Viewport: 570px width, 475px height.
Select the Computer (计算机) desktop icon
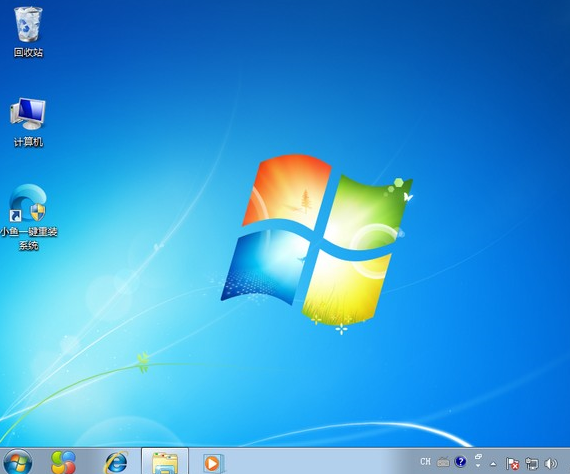pyautogui.click(x=28, y=113)
